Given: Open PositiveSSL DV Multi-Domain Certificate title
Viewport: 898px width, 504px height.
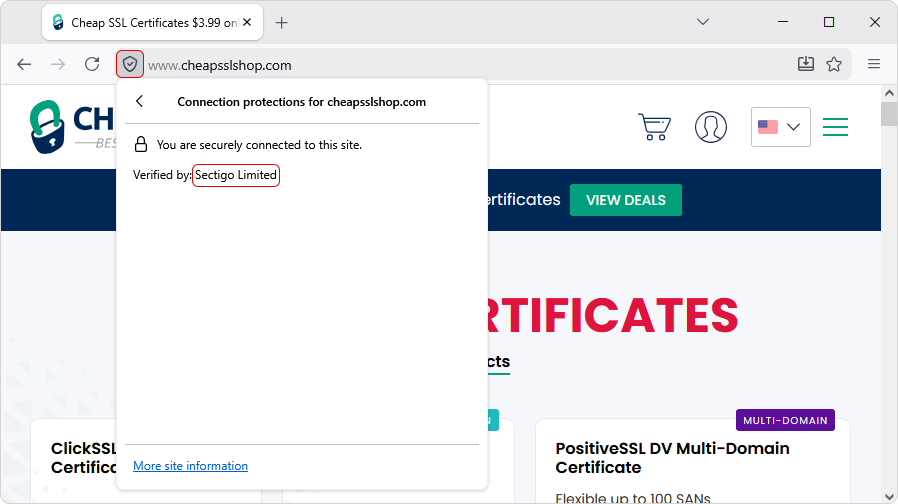Looking at the screenshot, I should coord(672,458).
